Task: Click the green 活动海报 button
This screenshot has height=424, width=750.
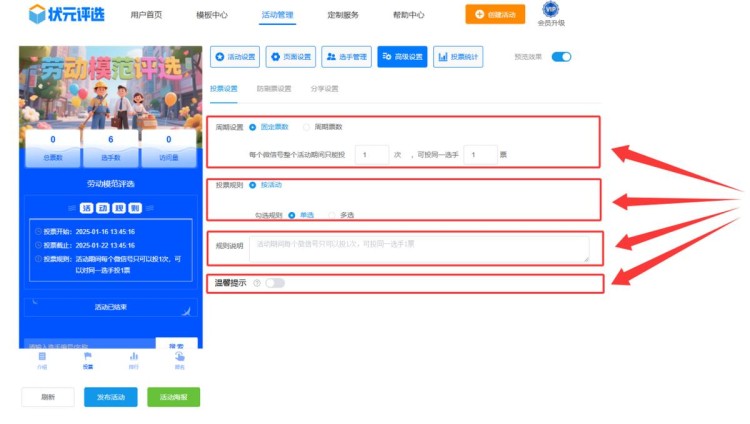Action: 173,397
